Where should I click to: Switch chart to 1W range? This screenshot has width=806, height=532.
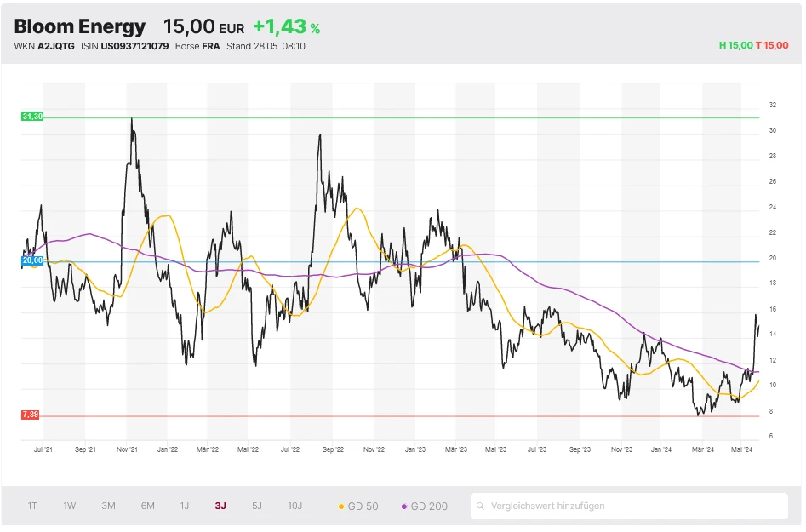coord(70,506)
